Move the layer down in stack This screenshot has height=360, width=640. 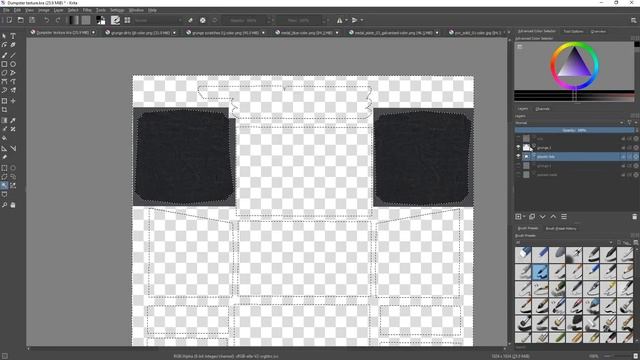(x=542, y=217)
